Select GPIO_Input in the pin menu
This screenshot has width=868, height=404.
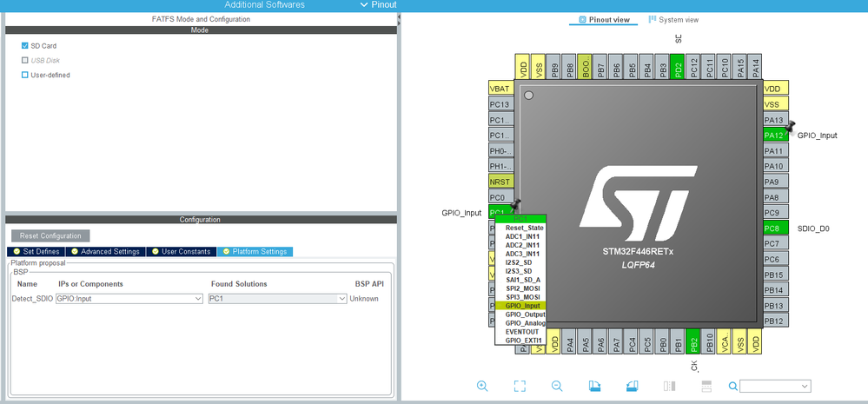(520, 306)
